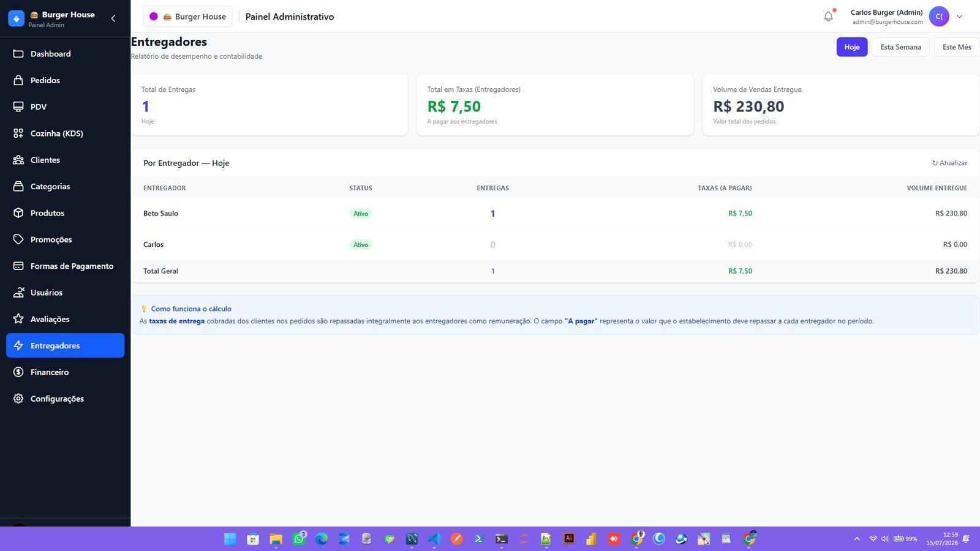Screen dimensions: 980x551
Task: Click the Burger House logo icon
Action: coord(16,18)
